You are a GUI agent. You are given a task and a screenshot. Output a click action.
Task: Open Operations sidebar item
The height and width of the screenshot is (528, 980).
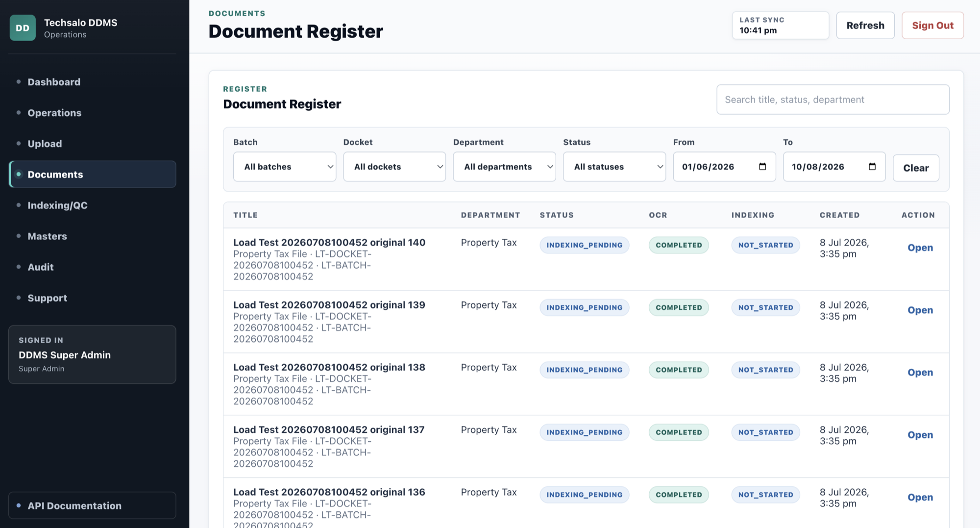[92, 113]
